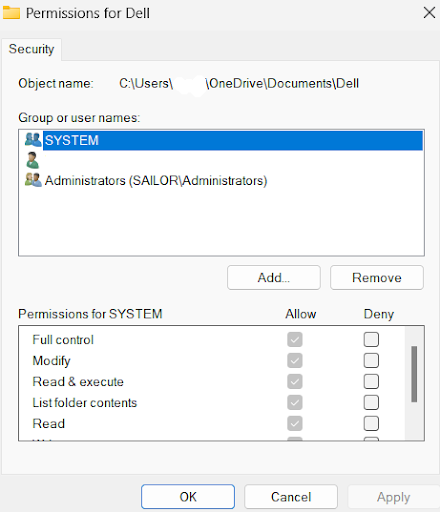
Task: Confirm with the OK button
Action: [188, 497]
